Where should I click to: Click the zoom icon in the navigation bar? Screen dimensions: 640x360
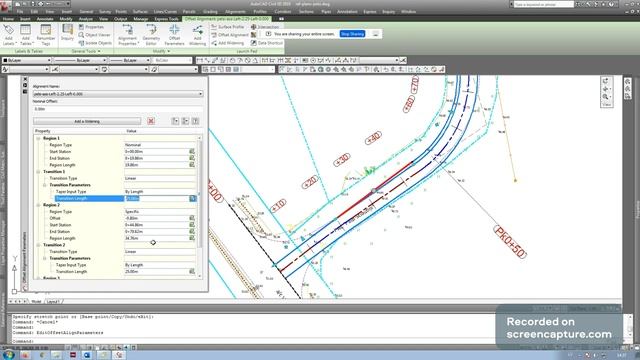605,97
